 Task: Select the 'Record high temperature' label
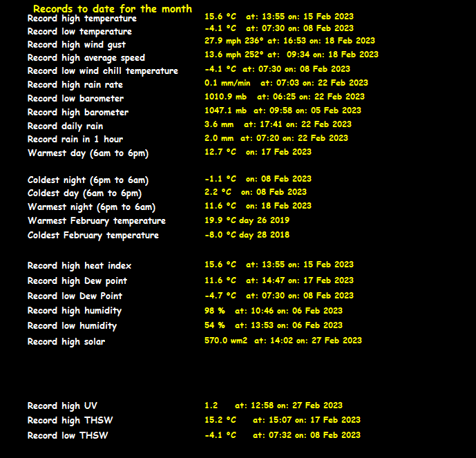pyautogui.click(x=82, y=19)
